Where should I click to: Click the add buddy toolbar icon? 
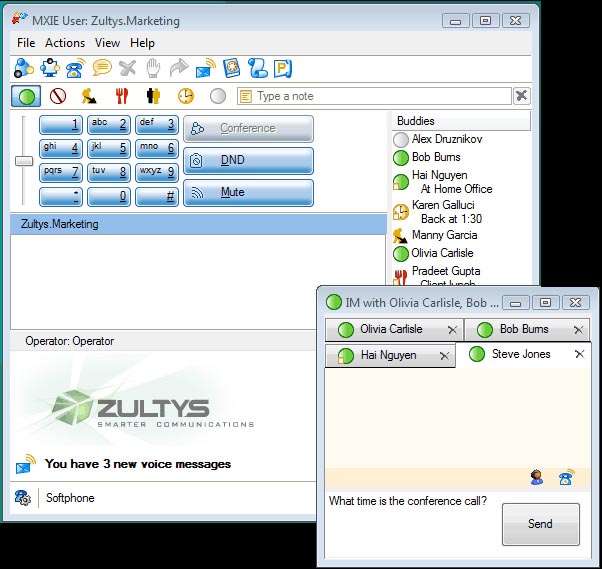tap(23, 68)
